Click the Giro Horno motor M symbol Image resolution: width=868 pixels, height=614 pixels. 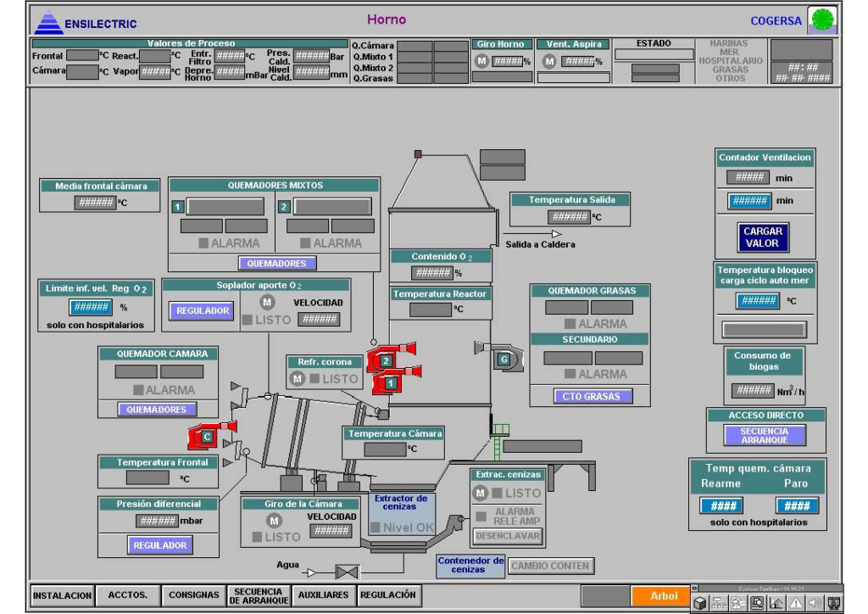[482, 61]
